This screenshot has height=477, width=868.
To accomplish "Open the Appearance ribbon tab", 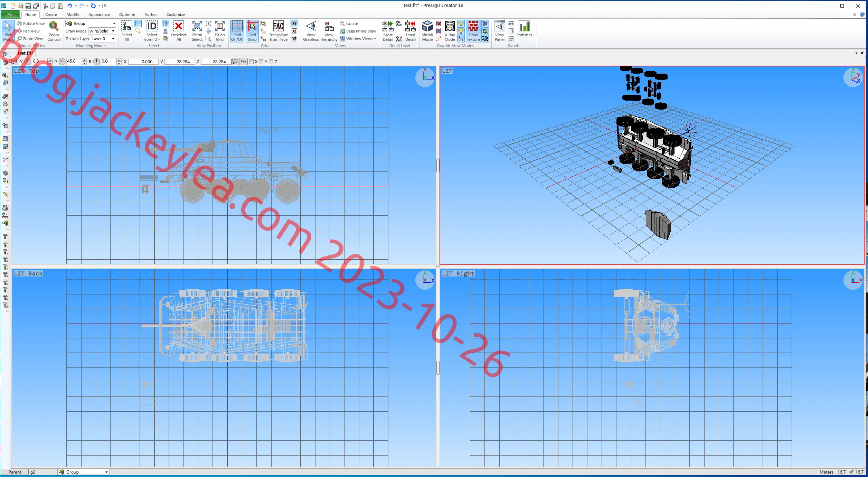I will click(99, 15).
